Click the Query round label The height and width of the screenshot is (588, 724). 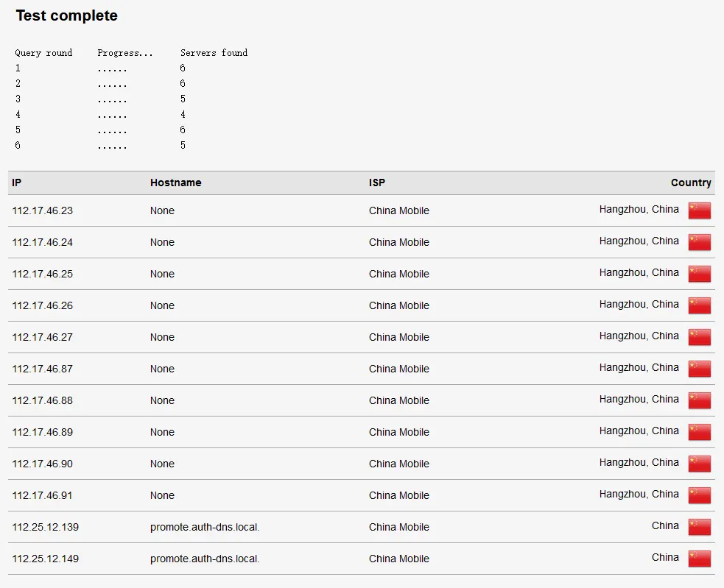[x=43, y=53]
